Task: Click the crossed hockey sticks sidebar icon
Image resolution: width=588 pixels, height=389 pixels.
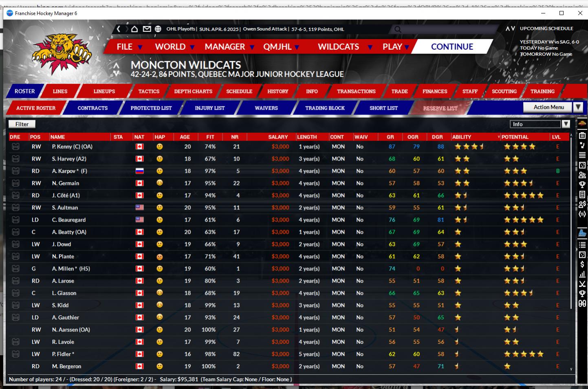Action: 582,284
